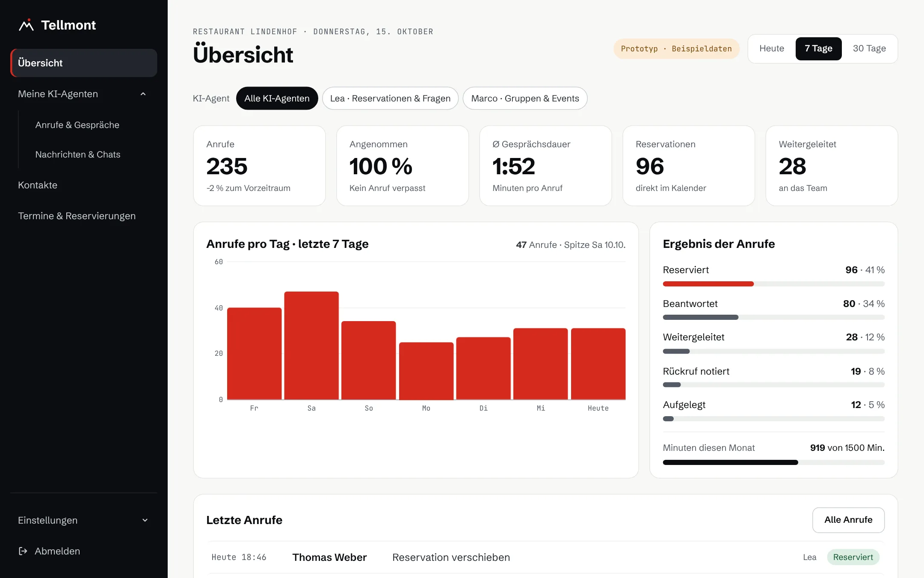This screenshot has width=924, height=578.
Task: Click the Aufgelegt result row
Action: point(773,411)
